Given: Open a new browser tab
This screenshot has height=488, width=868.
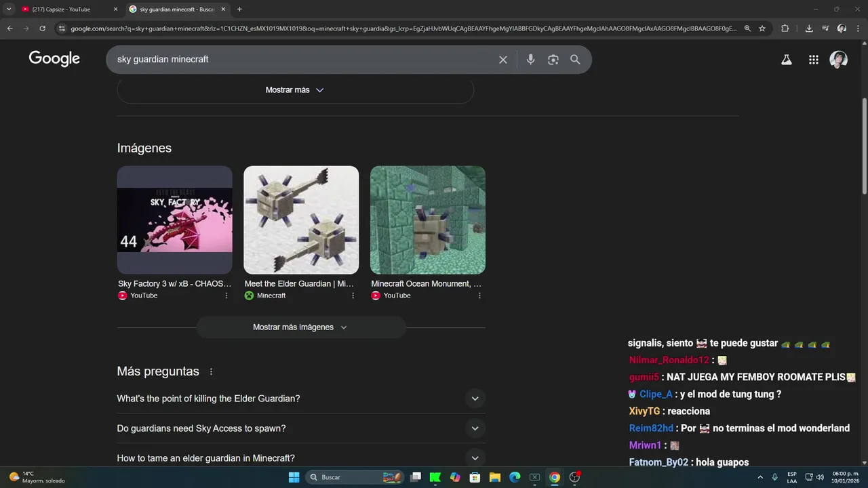Looking at the screenshot, I should [239, 9].
